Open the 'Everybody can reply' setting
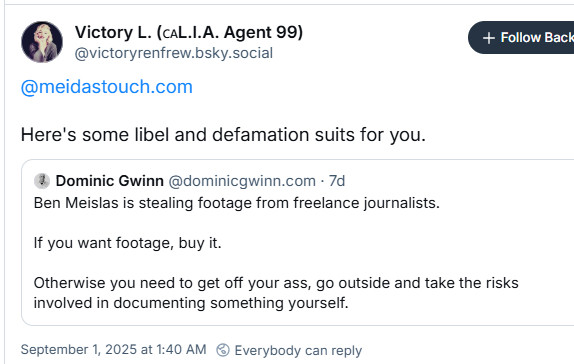 [x=298, y=350]
